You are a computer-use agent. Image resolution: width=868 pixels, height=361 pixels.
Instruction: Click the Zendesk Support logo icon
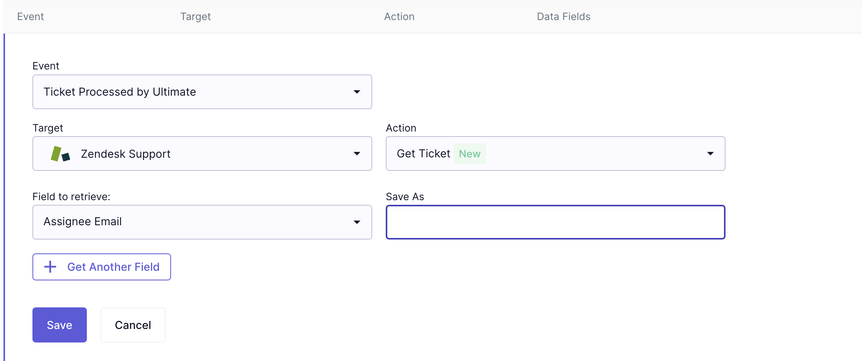60,154
